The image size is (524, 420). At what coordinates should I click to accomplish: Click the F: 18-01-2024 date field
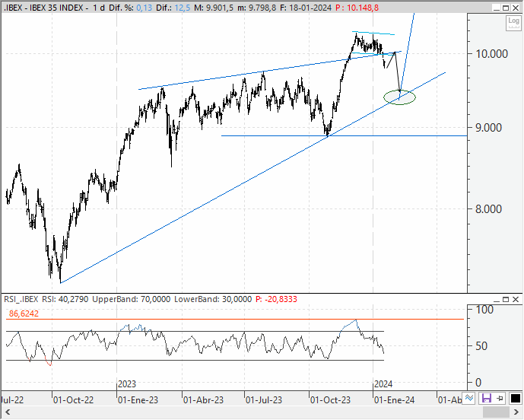[306, 8]
